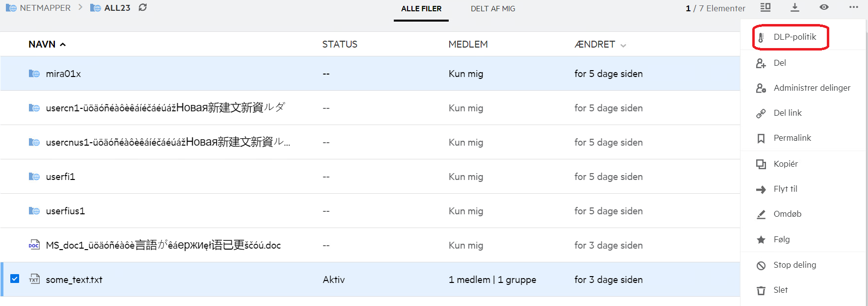
Task: Open the userfius1 folder
Action: click(65, 211)
